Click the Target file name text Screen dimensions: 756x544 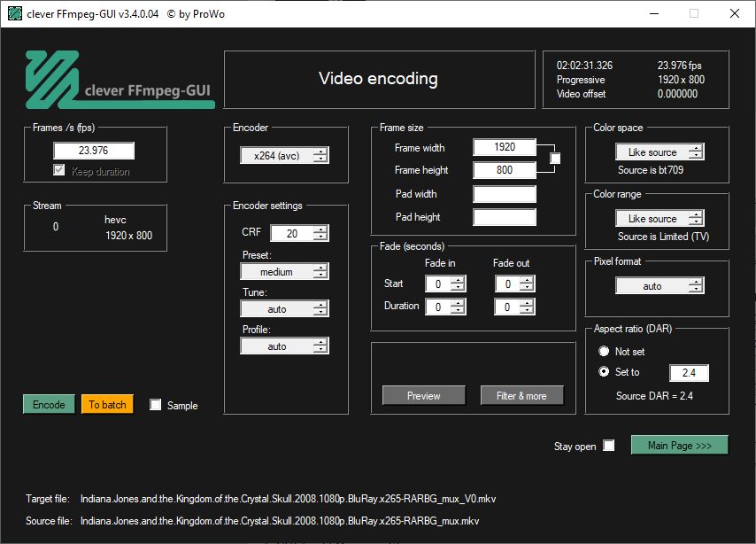[x=288, y=499]
